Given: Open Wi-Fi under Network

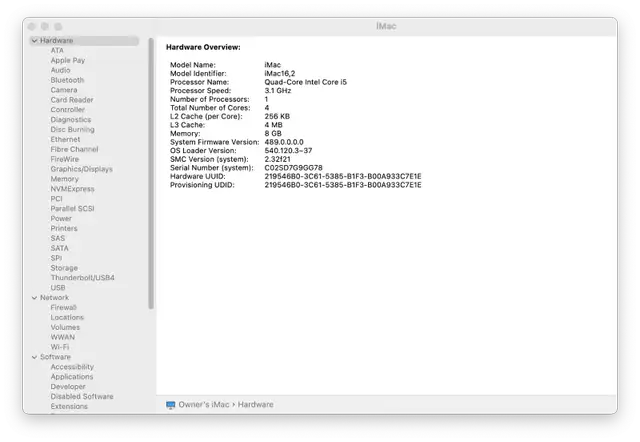Looking at the screenshot, I should (60, 347).
